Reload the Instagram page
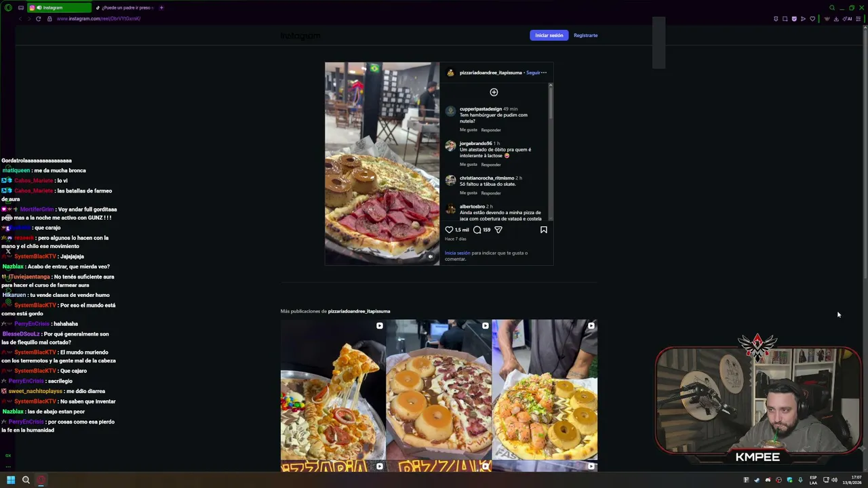Image resolution: width=868 pixels, height=488 pixels. coord(39,19)
